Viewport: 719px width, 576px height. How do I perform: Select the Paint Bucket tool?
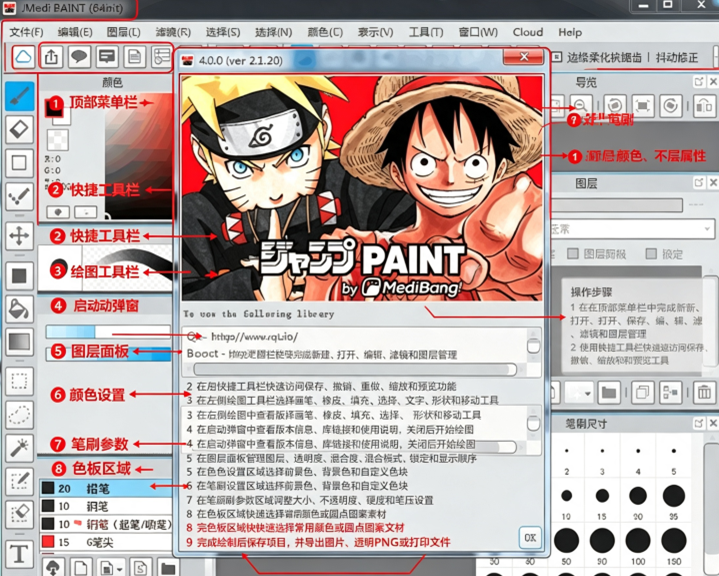20,309
